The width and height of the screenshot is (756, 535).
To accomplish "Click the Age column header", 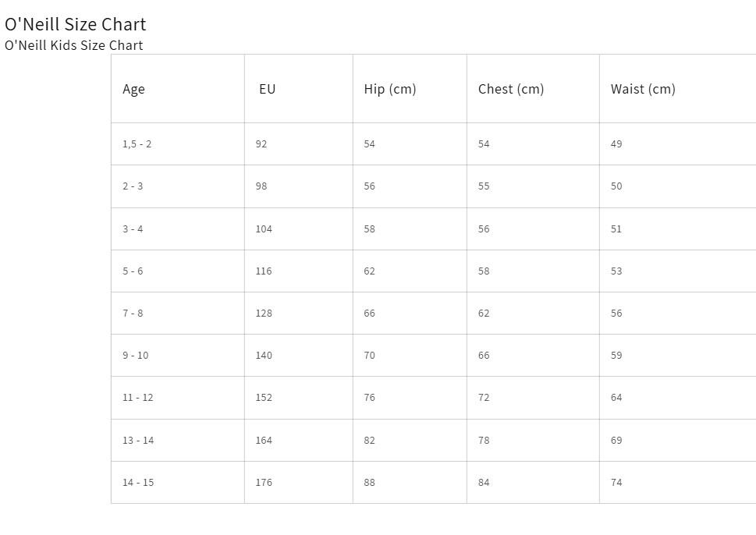I will [x=178, y=89].
